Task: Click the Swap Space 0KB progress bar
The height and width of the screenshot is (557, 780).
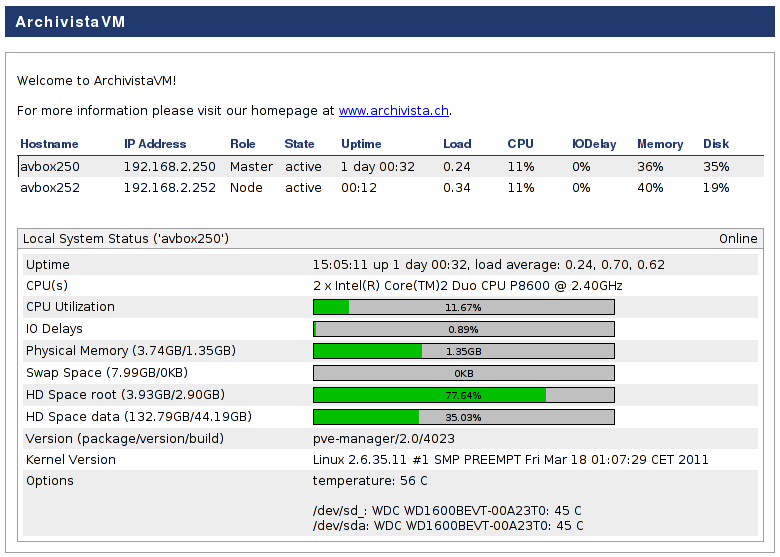Action: point(464,373)
